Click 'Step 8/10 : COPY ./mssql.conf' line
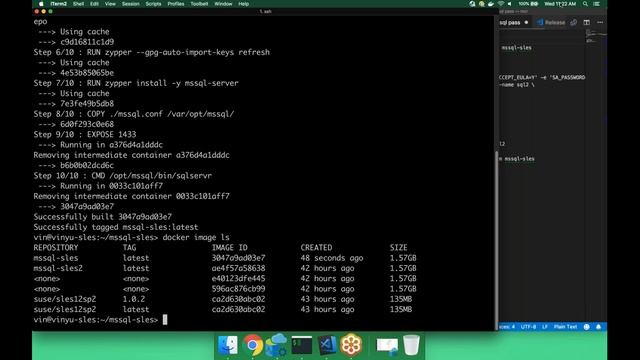Screen dimensions: 640x360 [134, 114]
